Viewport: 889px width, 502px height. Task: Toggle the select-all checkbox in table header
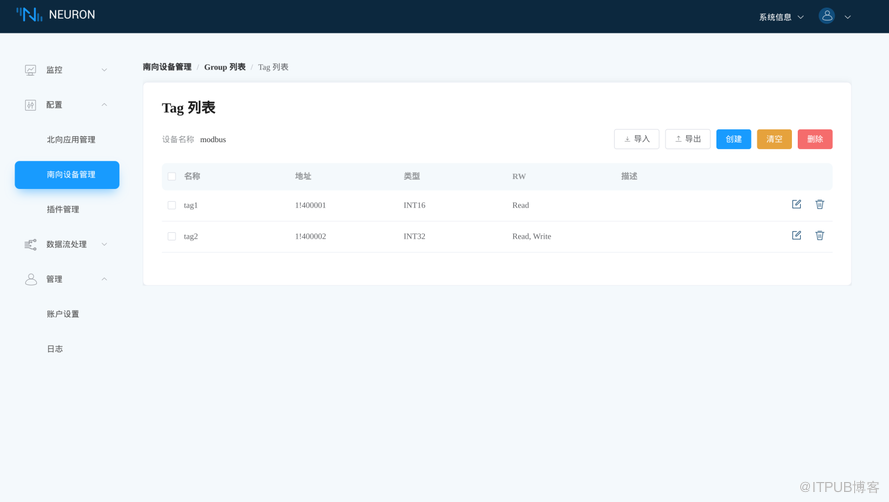click(172, 176)
